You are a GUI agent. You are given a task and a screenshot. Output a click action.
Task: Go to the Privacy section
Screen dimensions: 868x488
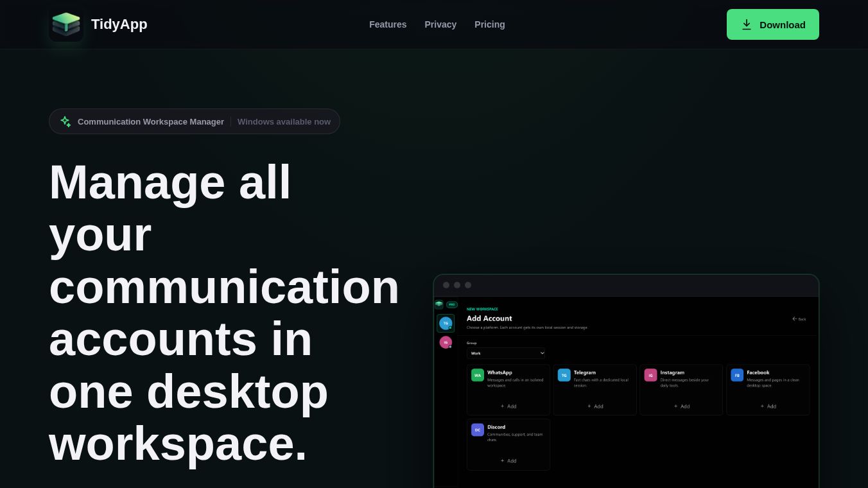[x=440, y=24]
